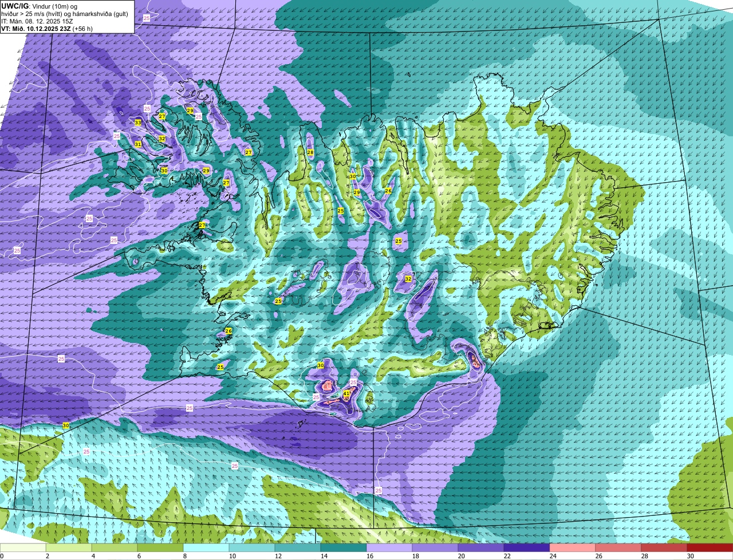Click the light lavender 16–18 m/s legend swatch

[389, 547]
